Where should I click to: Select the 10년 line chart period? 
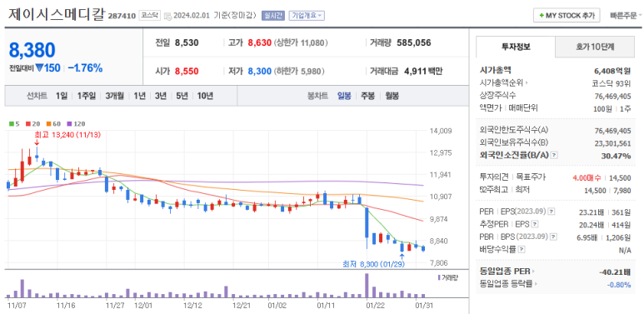click(x=205, y=96)
